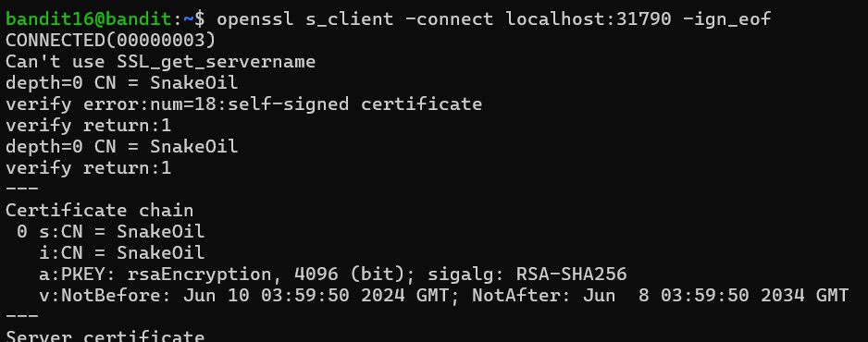Click the "0 s:CN = SnakeOil" subject line
Image resolution: width=868 pixels, height=342 pixels.
click(111, 231)
